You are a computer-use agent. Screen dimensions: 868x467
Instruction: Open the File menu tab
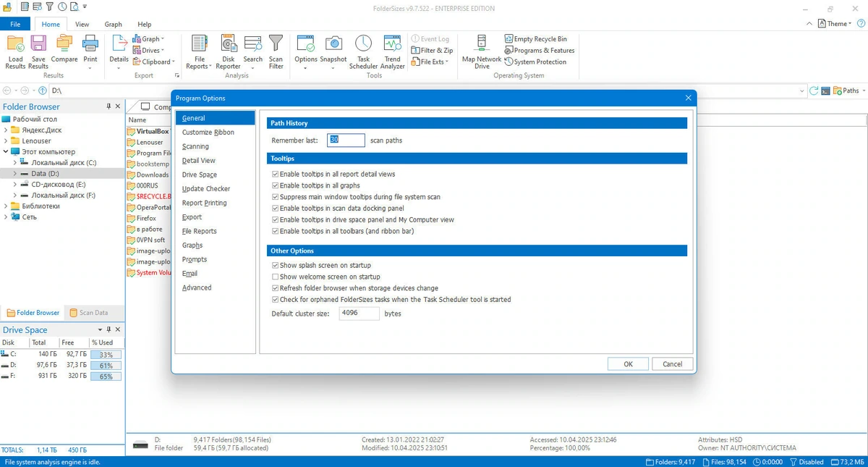point(15,24)
